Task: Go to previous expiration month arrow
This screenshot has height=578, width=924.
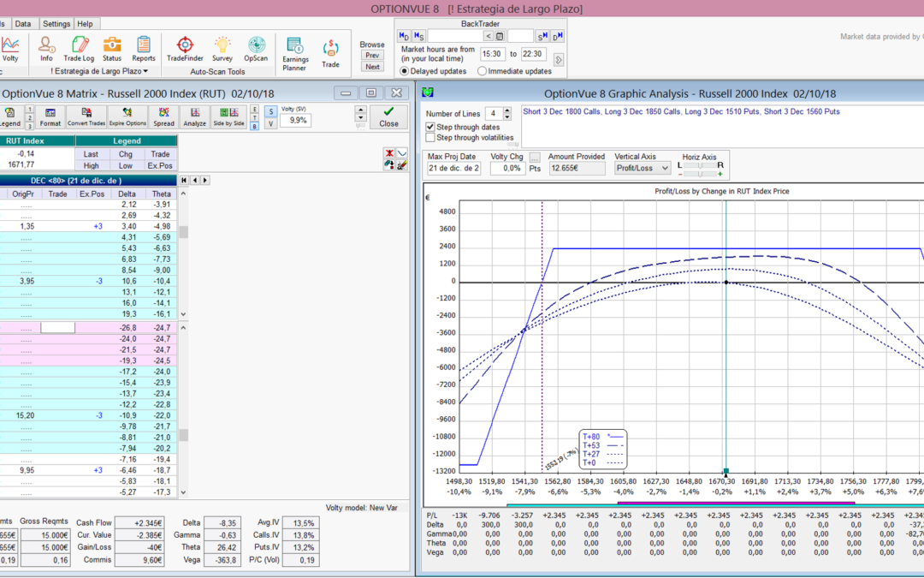Action: click(x=195, y=181)
